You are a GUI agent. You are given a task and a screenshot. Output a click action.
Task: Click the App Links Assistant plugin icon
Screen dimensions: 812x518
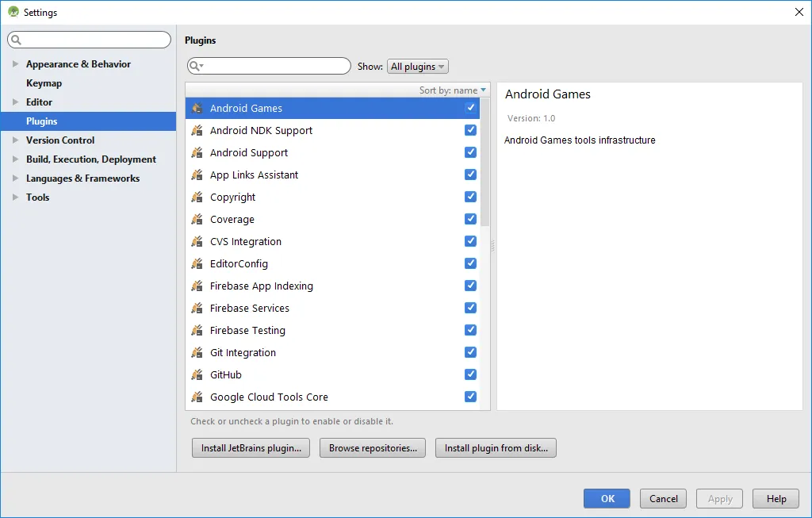197,175
